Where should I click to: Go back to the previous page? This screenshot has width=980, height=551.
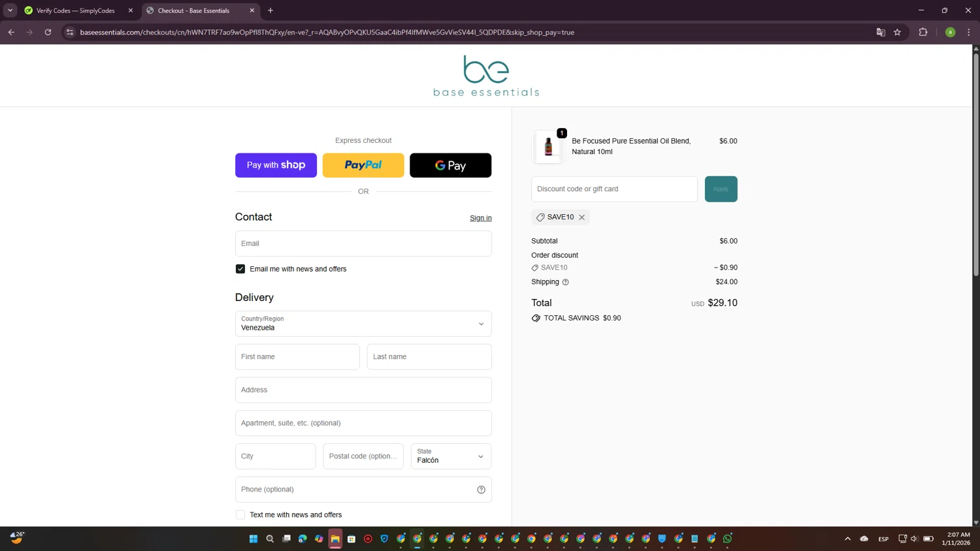pos(11,32)
